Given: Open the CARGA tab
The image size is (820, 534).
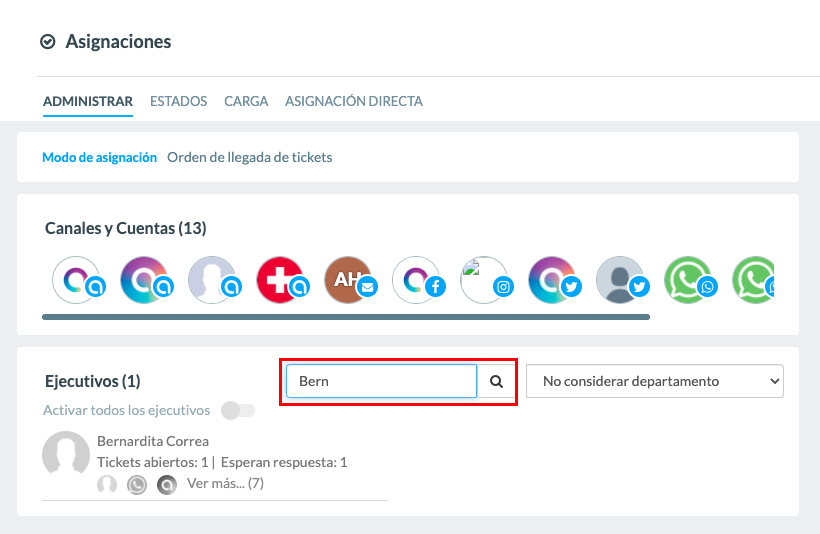Looking at the screenshot, I should point(246,101).
